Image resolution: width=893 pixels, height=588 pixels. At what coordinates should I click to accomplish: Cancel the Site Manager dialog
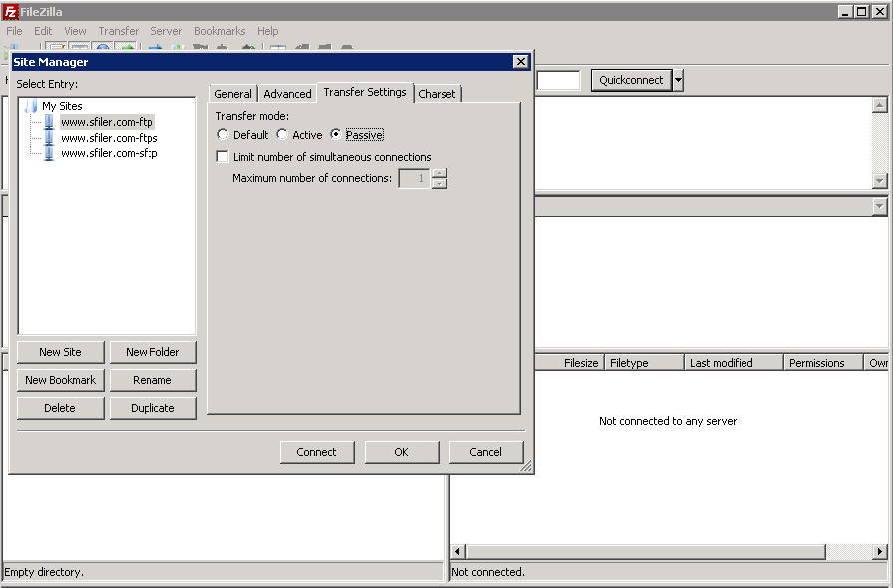click(486, 452)
